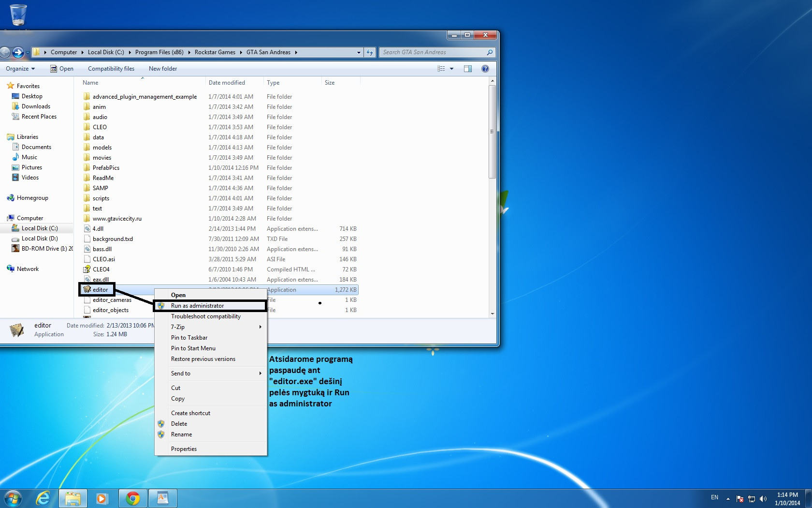The image size is (812, 508).
Task: Click the BD-ROM Drive icon
Action: [x=16, y=249]
